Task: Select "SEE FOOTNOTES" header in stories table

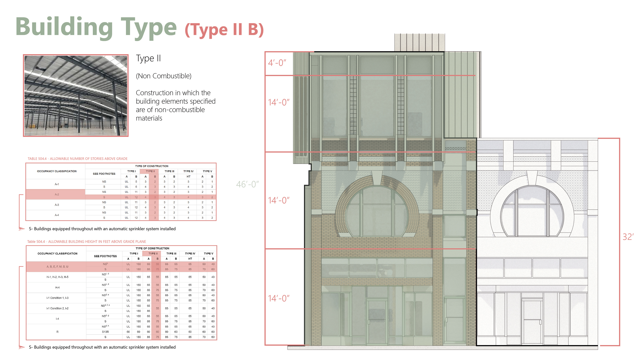Action: (104, 174)
